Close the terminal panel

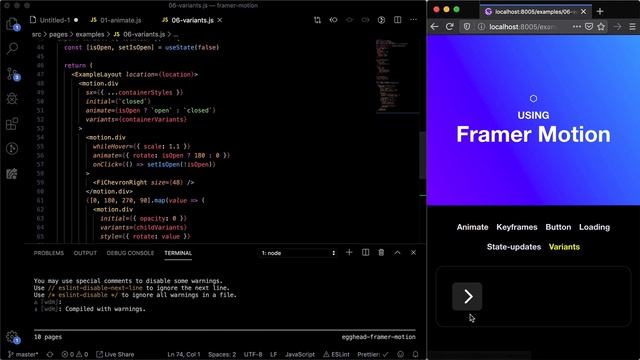tap(413, 253)
